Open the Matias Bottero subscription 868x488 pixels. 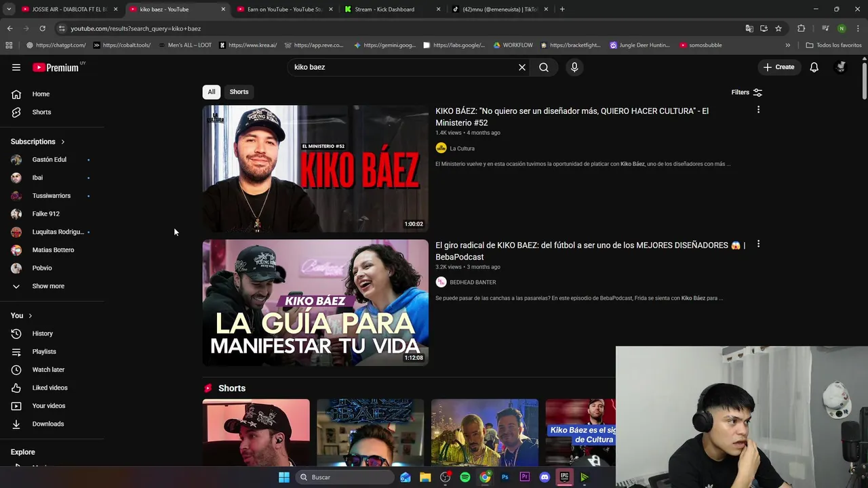point(53,250)
